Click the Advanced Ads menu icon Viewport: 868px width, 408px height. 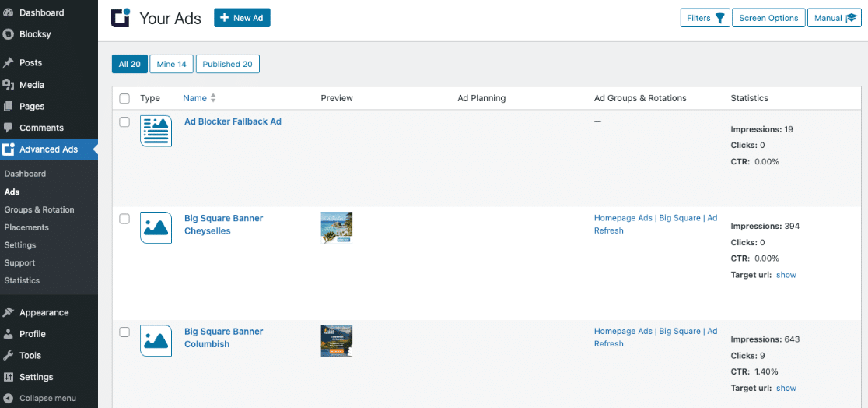click(8, 149)
